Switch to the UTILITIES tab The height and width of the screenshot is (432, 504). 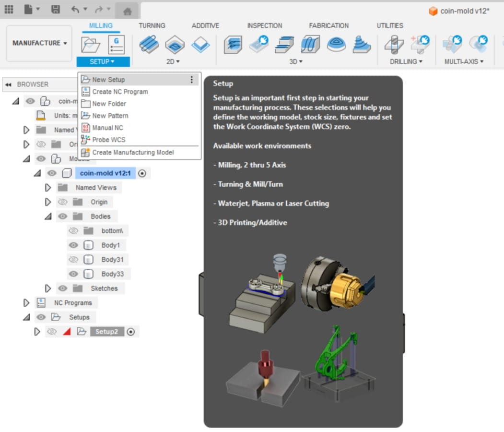pyautogui.click(x=390, y=26)
